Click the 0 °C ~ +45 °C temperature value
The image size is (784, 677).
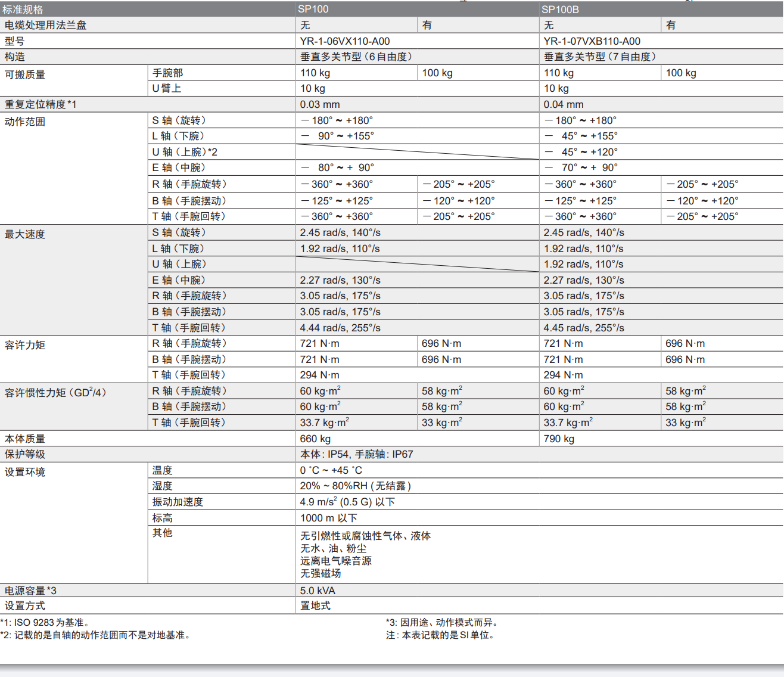[331, 470]
